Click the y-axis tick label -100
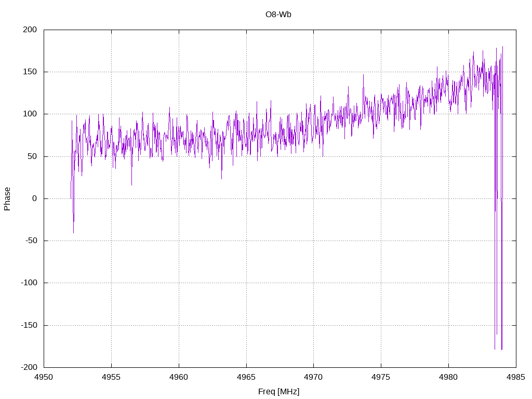The height and width of the screenshot is (399, 532). point(29,283)
